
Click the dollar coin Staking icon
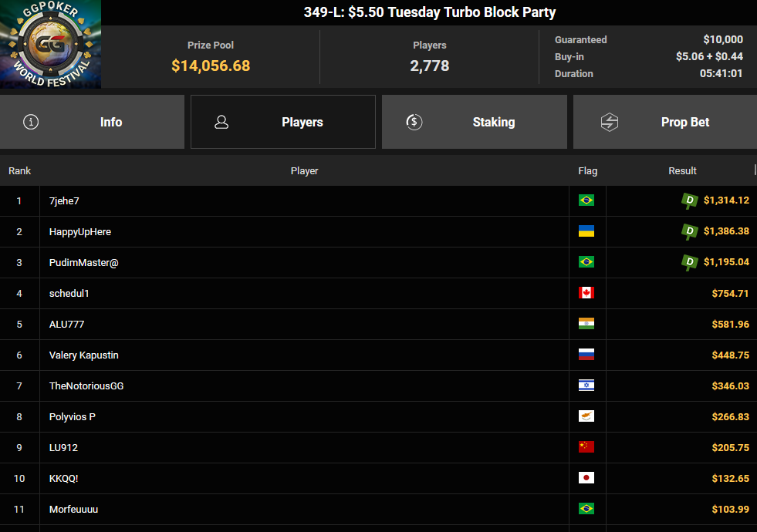(414, 122)
